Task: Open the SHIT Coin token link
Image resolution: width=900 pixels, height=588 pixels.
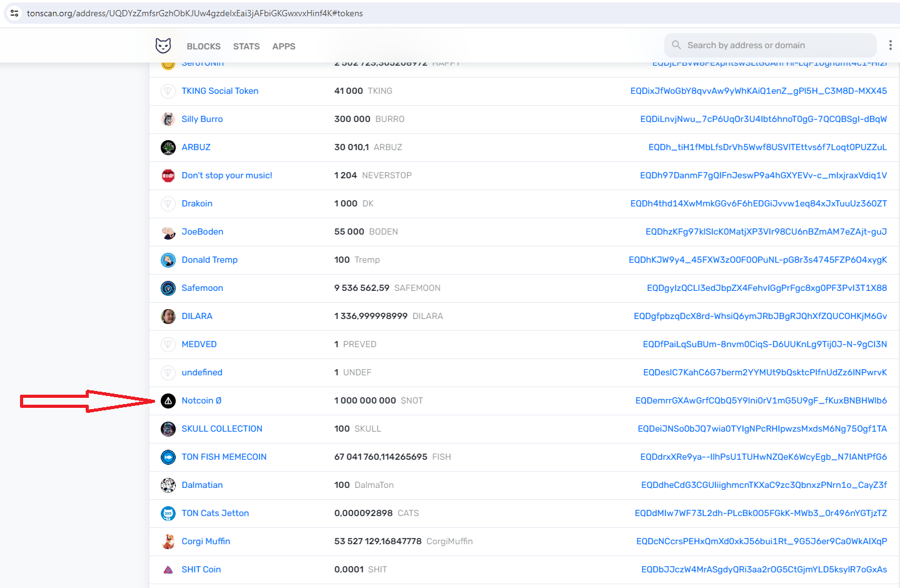Action: coord(201,569)
